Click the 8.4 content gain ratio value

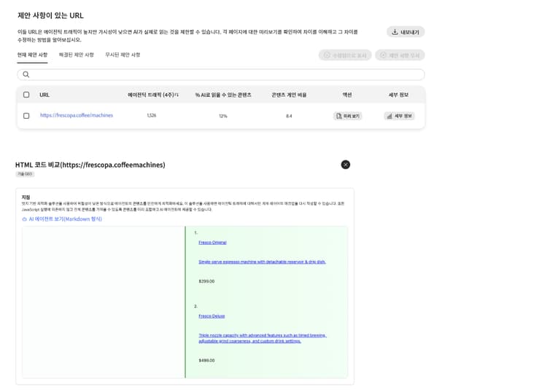(289, 116)
